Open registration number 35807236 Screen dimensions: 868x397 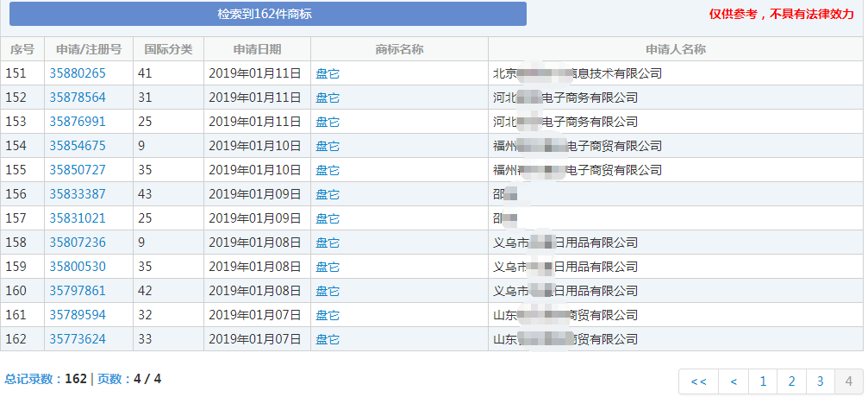78,243
